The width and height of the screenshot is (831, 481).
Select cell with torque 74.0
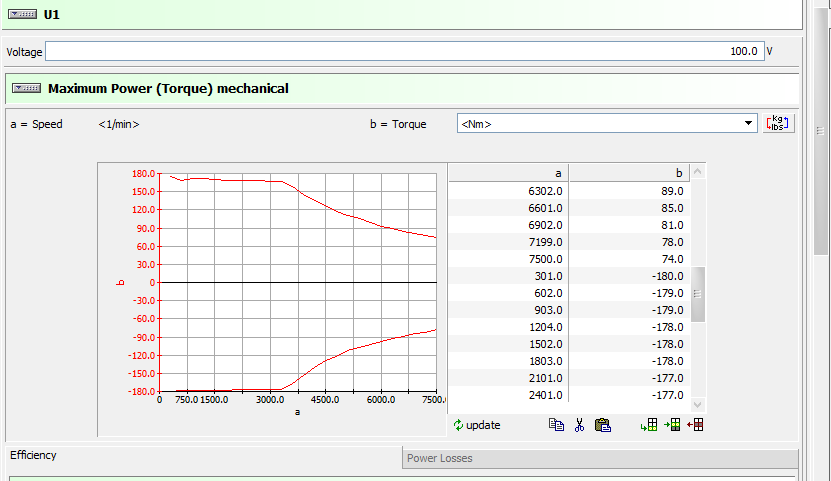(x=629, y=259)
